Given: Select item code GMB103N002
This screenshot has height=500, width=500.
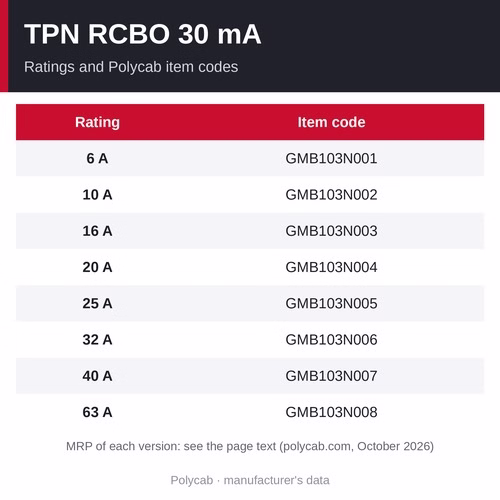Looking at the screenshot, I should click(x=331, y=195).
